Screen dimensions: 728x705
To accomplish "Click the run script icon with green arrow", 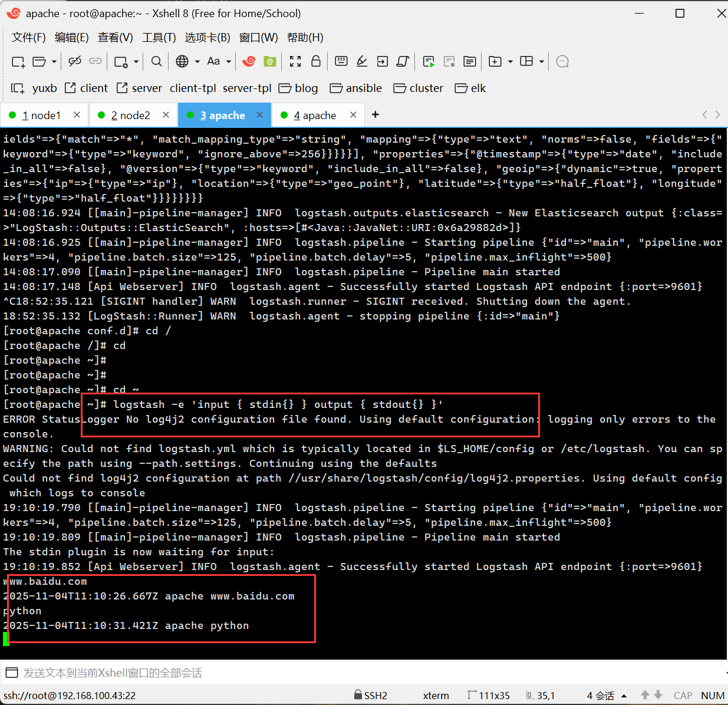I will [429, 61].
